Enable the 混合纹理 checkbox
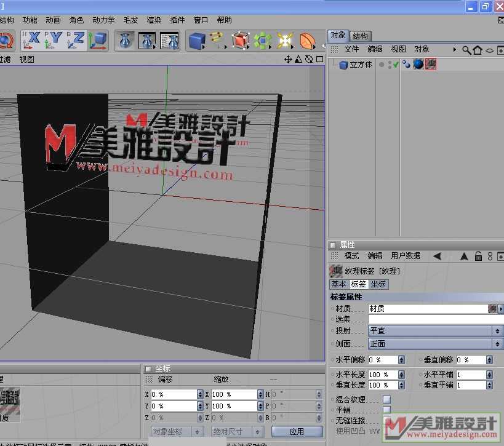This screenshot has width=504, height=446. (x=387, y=400)
